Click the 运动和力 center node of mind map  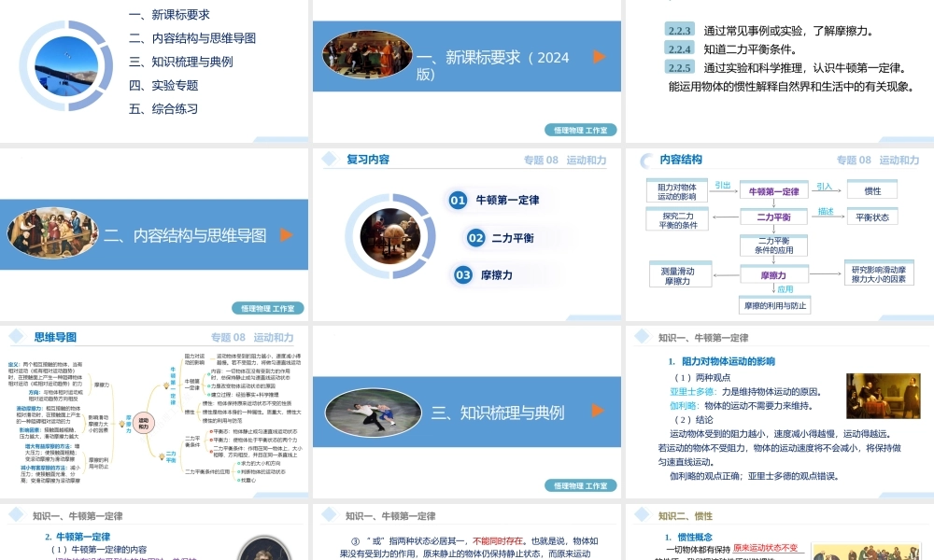[144, 423]
